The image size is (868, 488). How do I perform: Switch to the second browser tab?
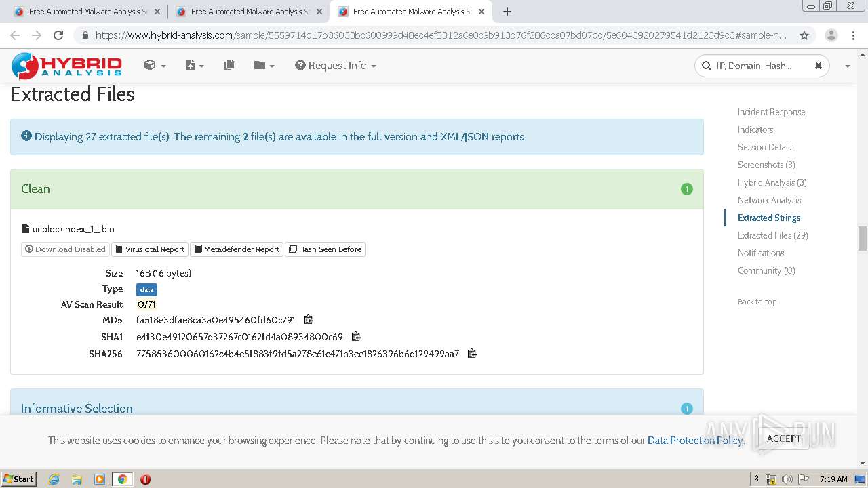[248, 12]
